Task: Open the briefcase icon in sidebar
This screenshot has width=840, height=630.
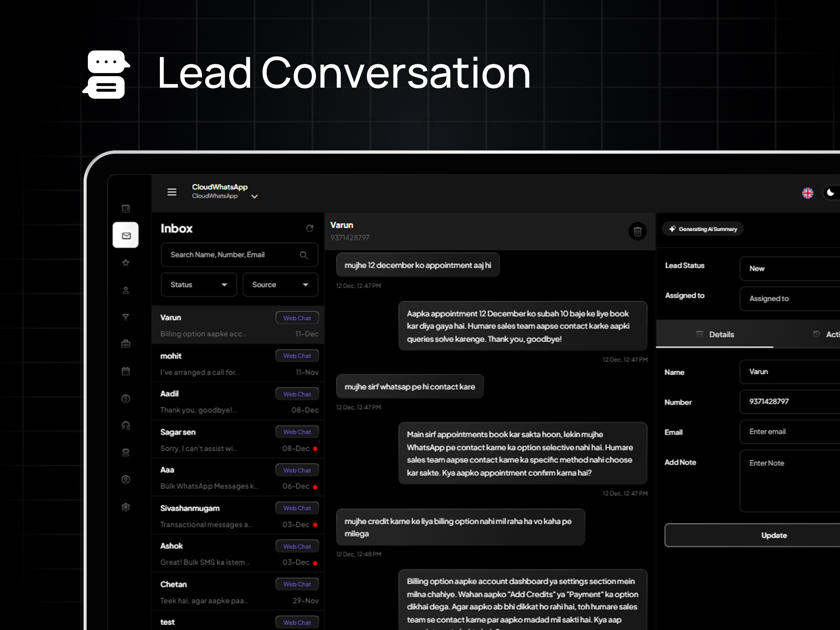Action: coord(126,344)
